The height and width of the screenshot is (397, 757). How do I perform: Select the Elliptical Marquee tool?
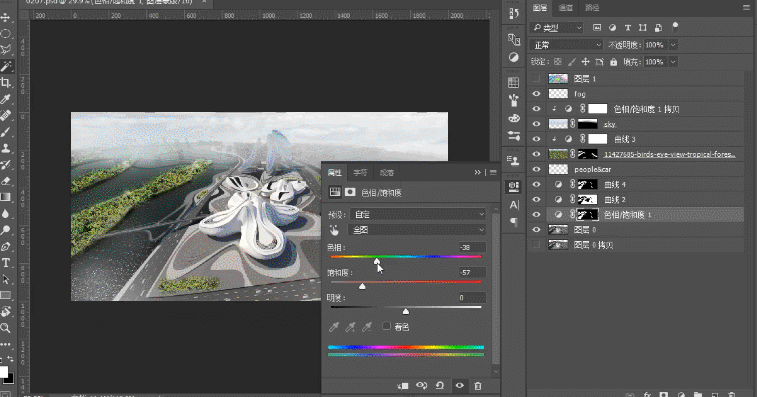(6, 34)
